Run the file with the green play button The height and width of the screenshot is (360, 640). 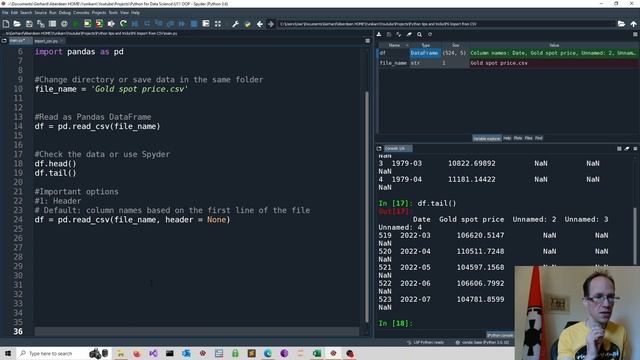(76, 24)
